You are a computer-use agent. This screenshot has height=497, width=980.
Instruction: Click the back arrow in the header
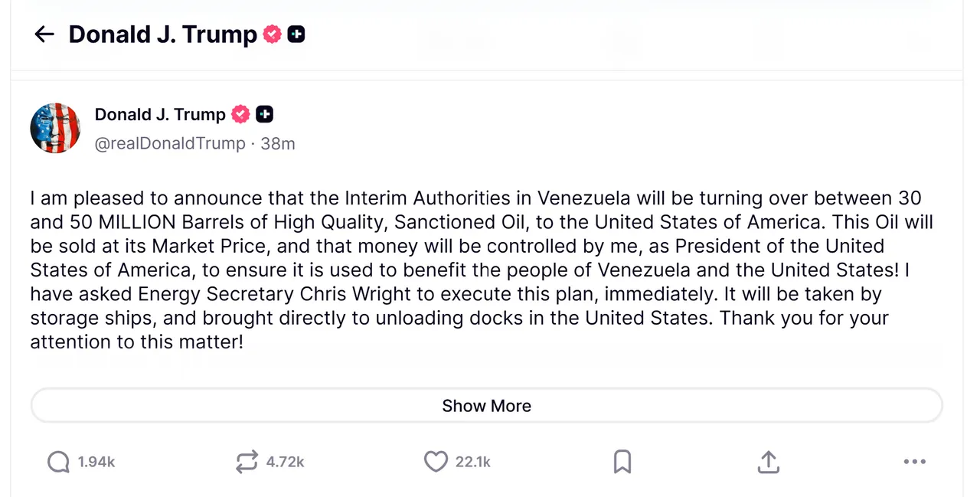(44, 34)
